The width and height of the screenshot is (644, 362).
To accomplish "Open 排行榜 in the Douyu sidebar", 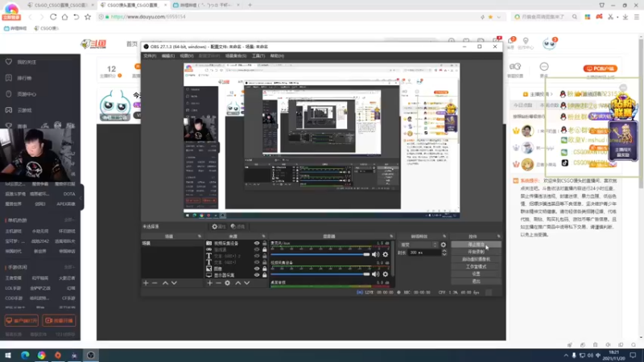I will 25,78.
